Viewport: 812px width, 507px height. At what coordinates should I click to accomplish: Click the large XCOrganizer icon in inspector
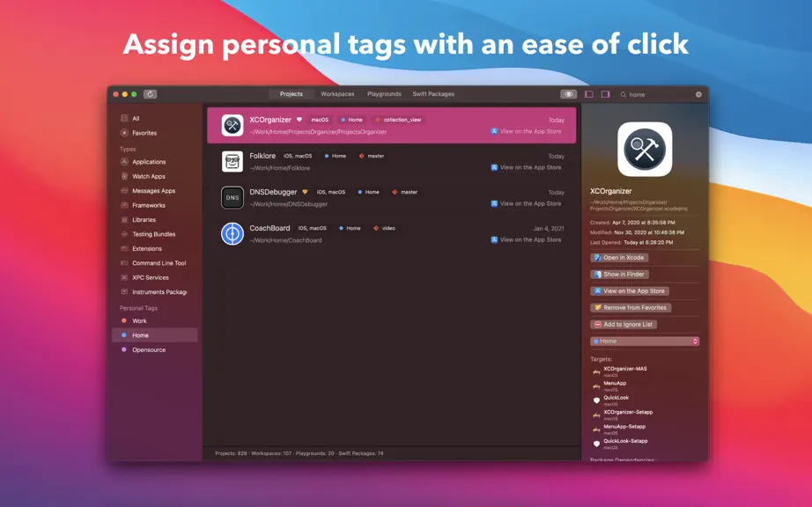click(645, 150)
